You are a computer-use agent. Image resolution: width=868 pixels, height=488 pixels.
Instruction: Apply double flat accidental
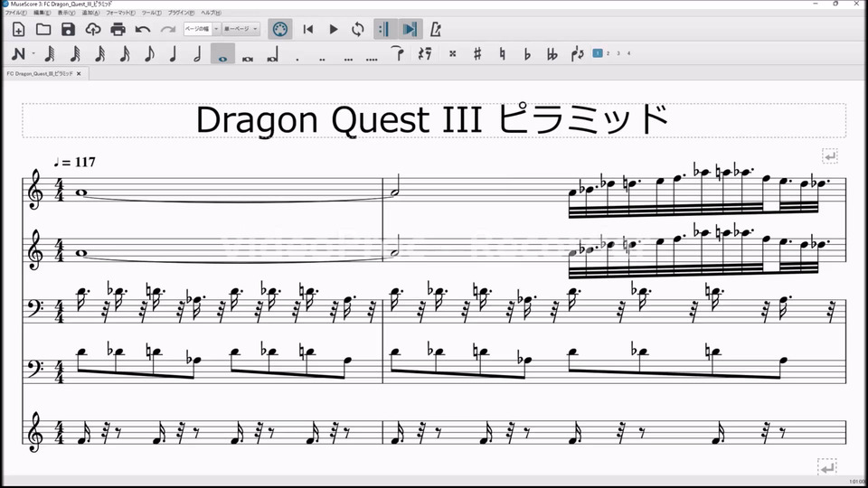(x=552, y=53)
